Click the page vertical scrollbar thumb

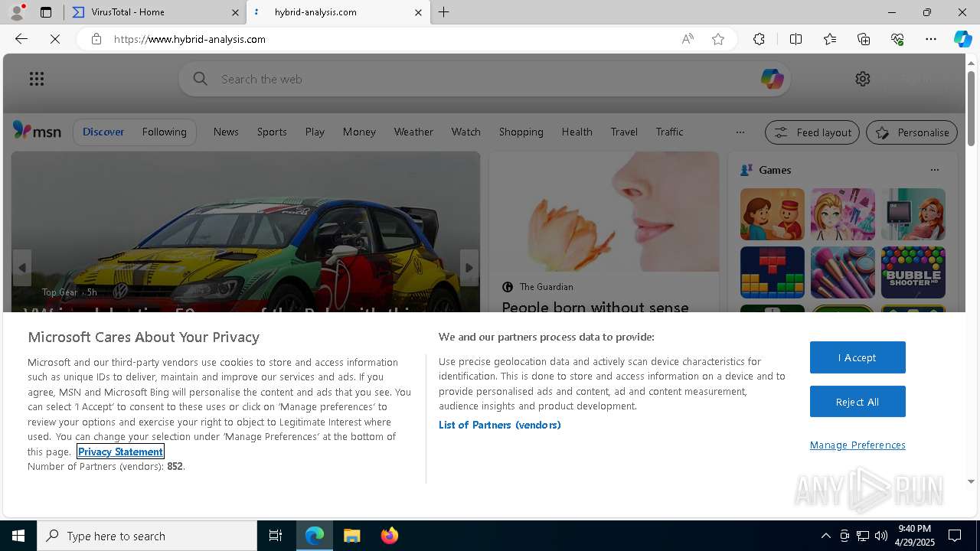[971, 108]
